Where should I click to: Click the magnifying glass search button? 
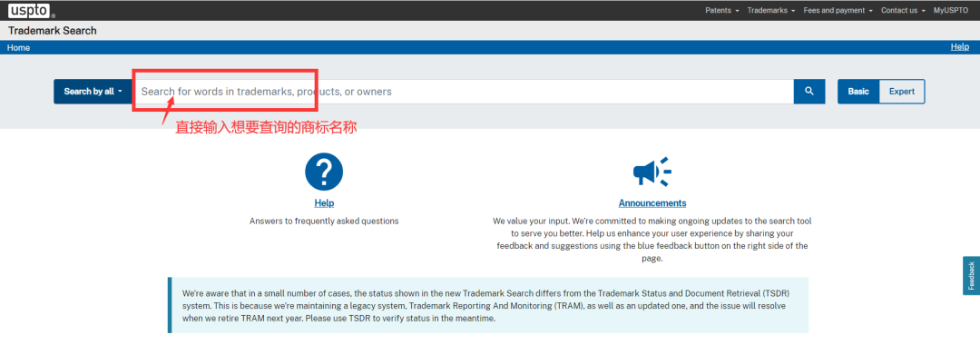pos(809,92)
